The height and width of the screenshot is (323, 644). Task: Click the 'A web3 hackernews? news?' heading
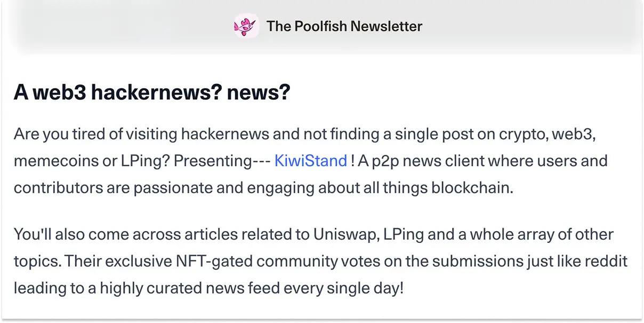pos(151,92)
